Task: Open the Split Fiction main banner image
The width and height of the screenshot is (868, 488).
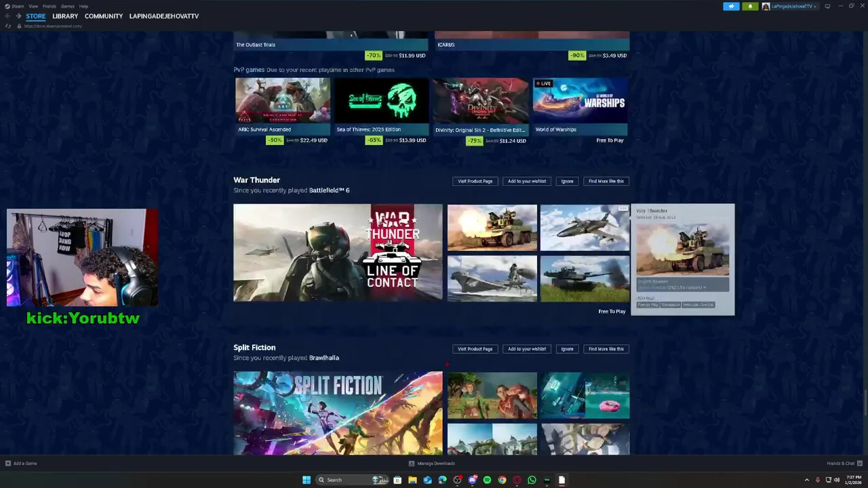Action: 338,413
